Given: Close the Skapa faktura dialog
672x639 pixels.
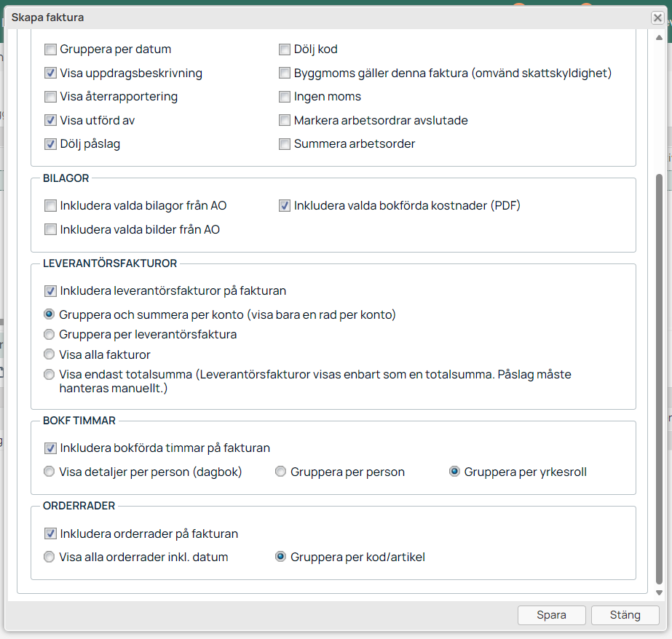Looking at the screenshot, I should coord(657,17).
